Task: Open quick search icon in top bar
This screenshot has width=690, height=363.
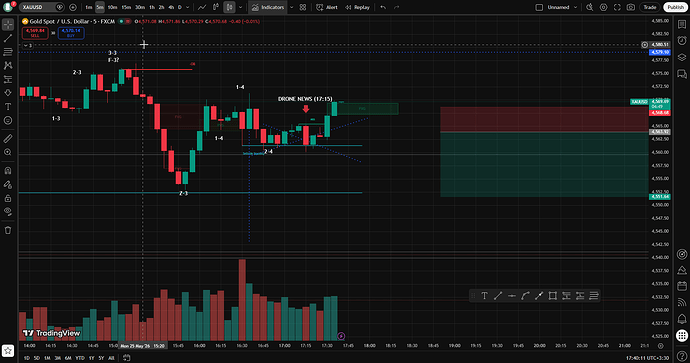Action: pos(590,7)
